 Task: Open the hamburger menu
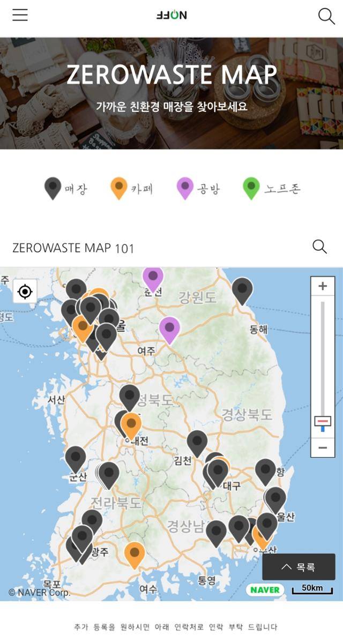[x=20, y=15]
